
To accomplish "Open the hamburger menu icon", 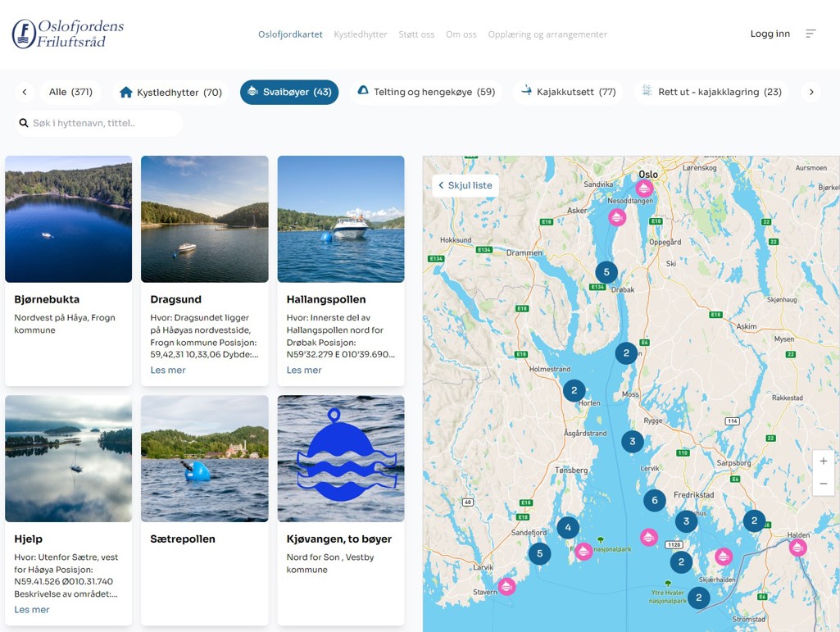I will click(810, 34).
